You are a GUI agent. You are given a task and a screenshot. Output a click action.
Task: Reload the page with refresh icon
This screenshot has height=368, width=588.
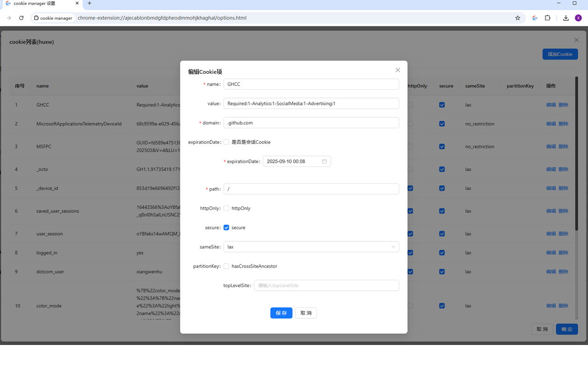pyautogui.click(x=21, y=18)
